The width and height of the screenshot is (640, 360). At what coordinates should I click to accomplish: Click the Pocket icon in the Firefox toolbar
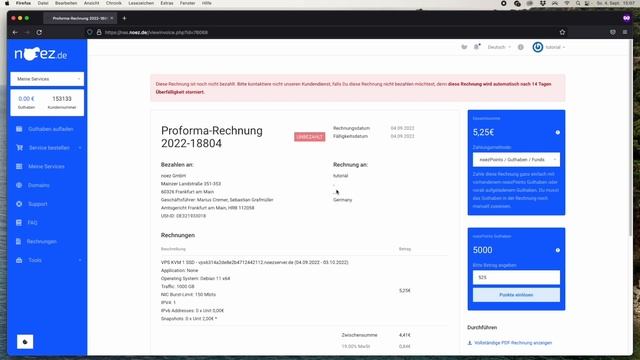(x=613, y=32)
